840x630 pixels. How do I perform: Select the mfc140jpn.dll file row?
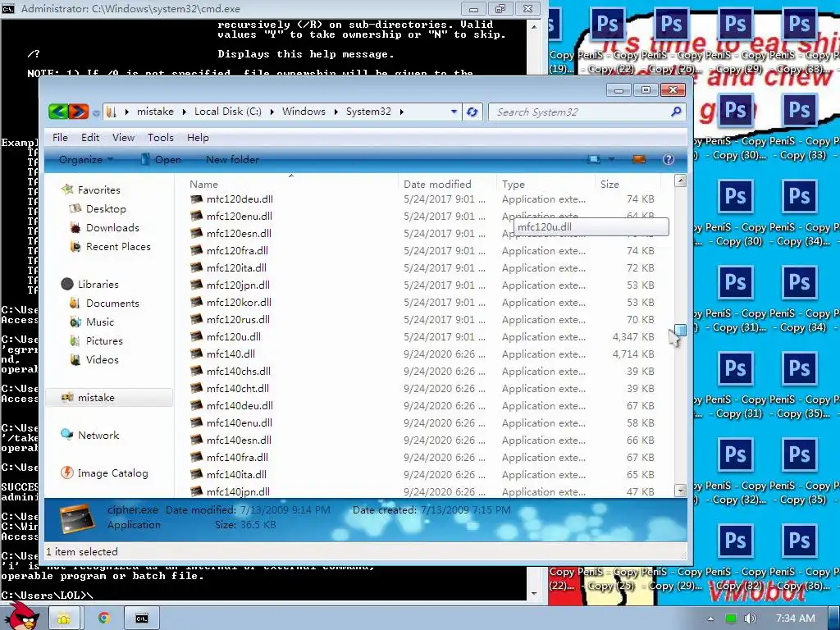[423, 491]
